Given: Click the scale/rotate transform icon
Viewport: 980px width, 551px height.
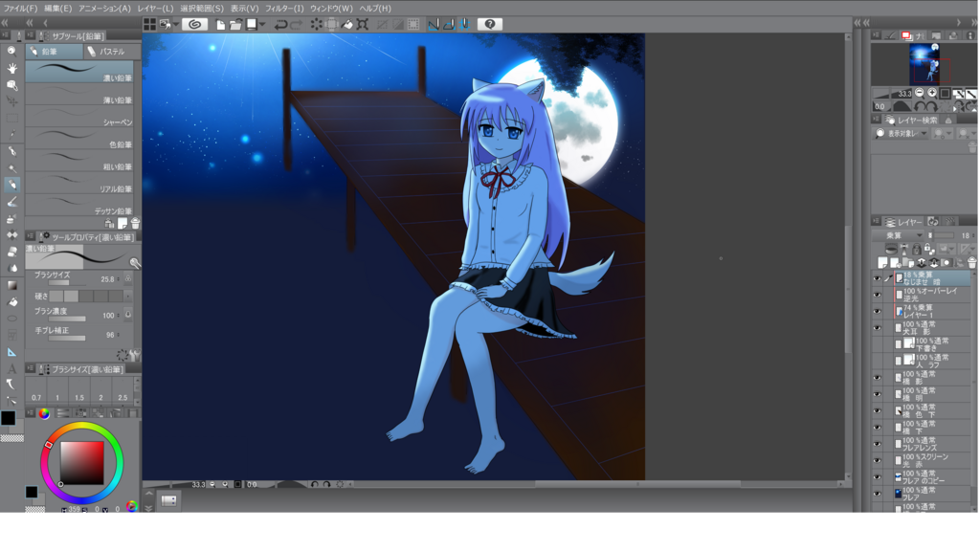Looking at the screenshot, I should pos(363,24).
